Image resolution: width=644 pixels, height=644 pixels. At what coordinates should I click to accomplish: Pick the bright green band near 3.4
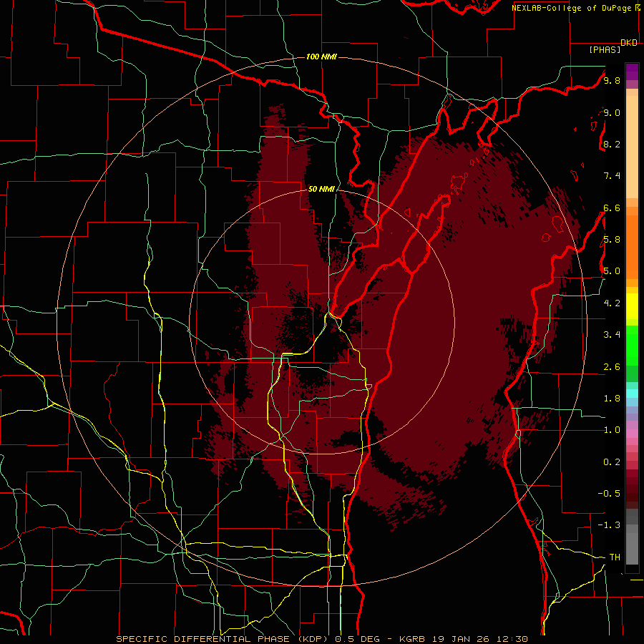pos(632,346)
